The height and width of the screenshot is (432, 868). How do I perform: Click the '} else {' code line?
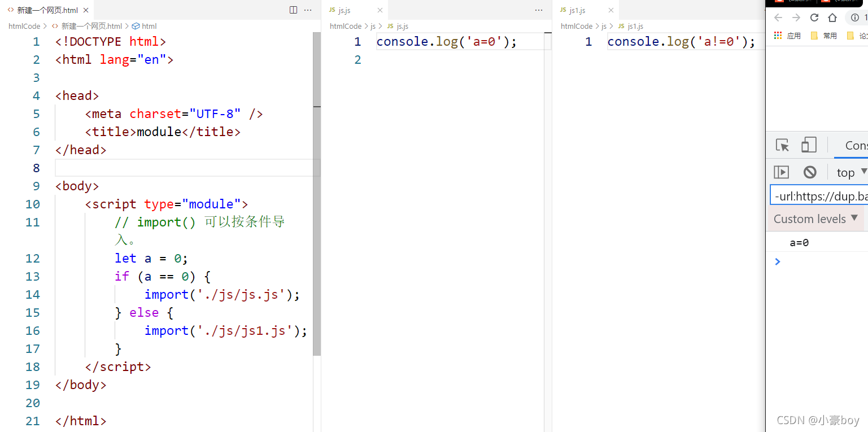(x=144, y=312)
